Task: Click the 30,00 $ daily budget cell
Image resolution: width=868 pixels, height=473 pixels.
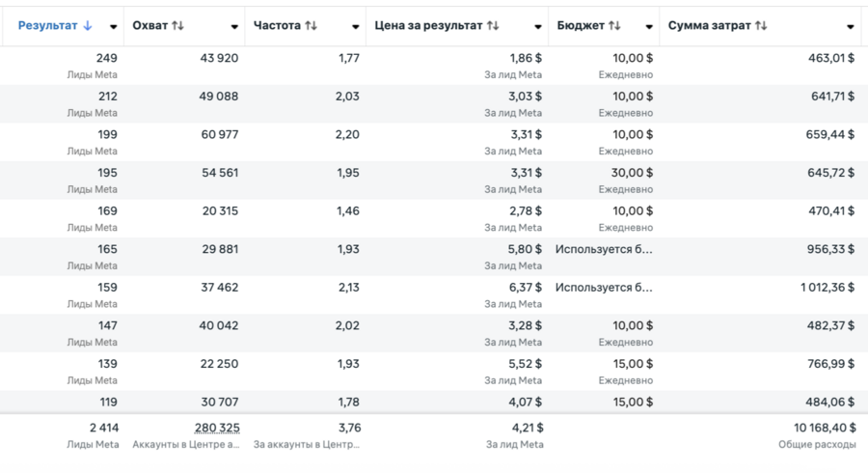Action: tap(633, 173)
